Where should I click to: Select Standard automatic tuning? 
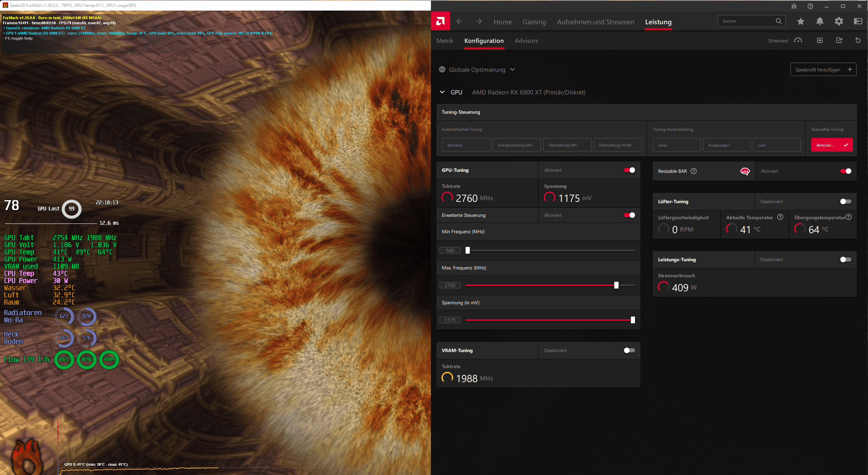pyautogui.click(x=466, y=145)
